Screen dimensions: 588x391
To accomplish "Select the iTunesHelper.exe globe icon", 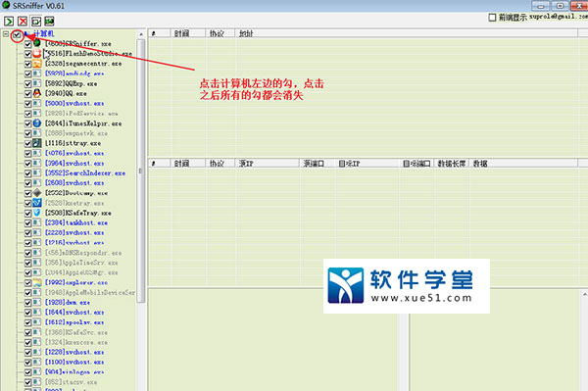I will pos(37,123).
